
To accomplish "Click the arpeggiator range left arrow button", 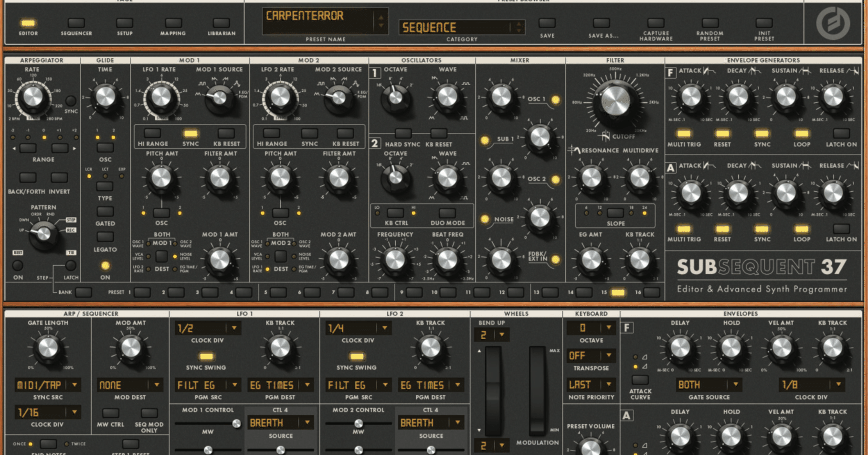I will 27,148.
